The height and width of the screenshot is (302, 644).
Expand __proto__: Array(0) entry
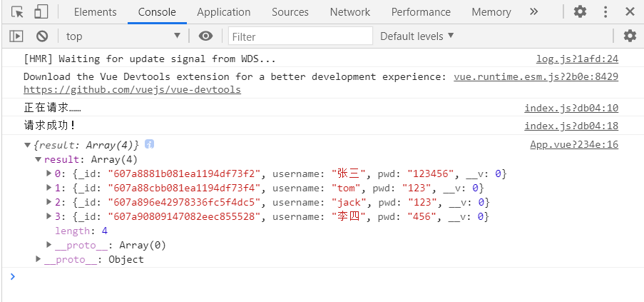click(49, 245)
